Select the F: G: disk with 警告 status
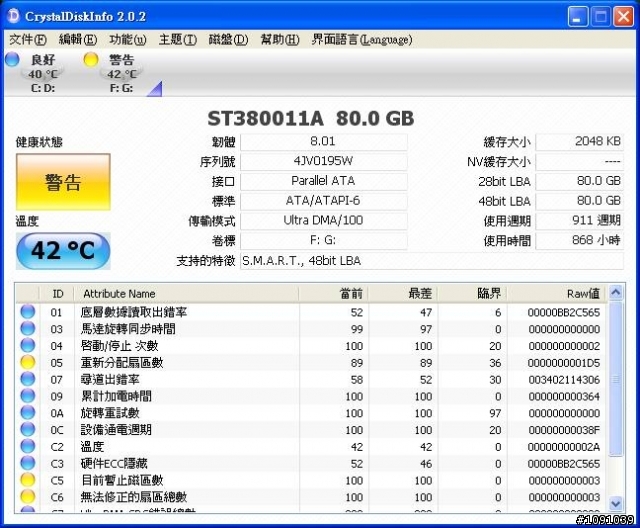Screen dimensions: 640x528 click(122, 73)
